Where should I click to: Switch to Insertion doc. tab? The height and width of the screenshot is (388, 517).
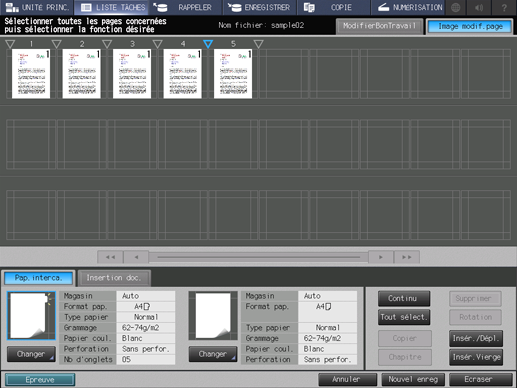(x=114, y=278)
